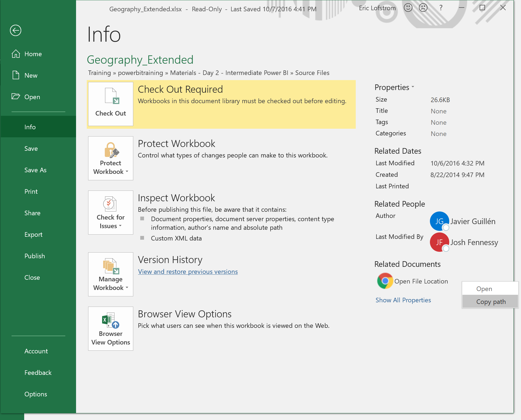Click the Protect Workbook lock icon
Image resolution: width=521 pixels, height=420 pixels.
pos(112,150)
